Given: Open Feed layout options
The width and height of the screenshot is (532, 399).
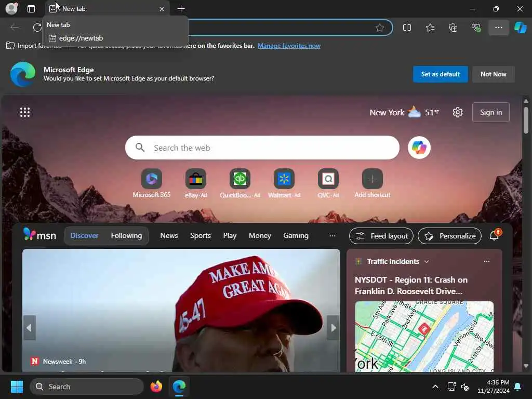Looking at the screenshot, I should point(381,236).
